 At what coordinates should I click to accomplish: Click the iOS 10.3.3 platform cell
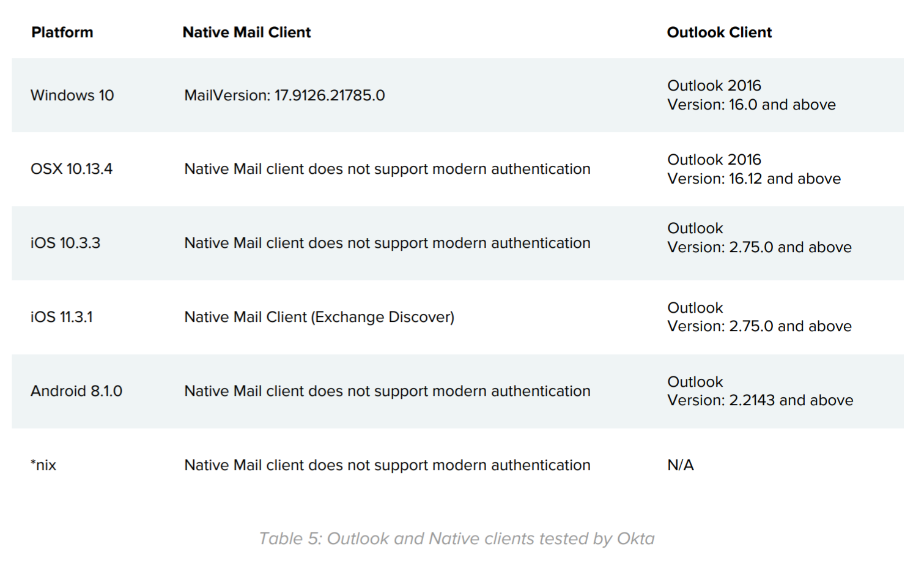pyautogui.click(x=65, y=243)
